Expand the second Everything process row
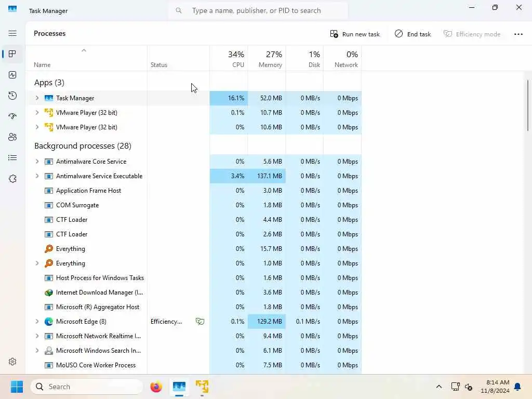The height and width of the screenshot is (399, 532). (x=37, y=263)
